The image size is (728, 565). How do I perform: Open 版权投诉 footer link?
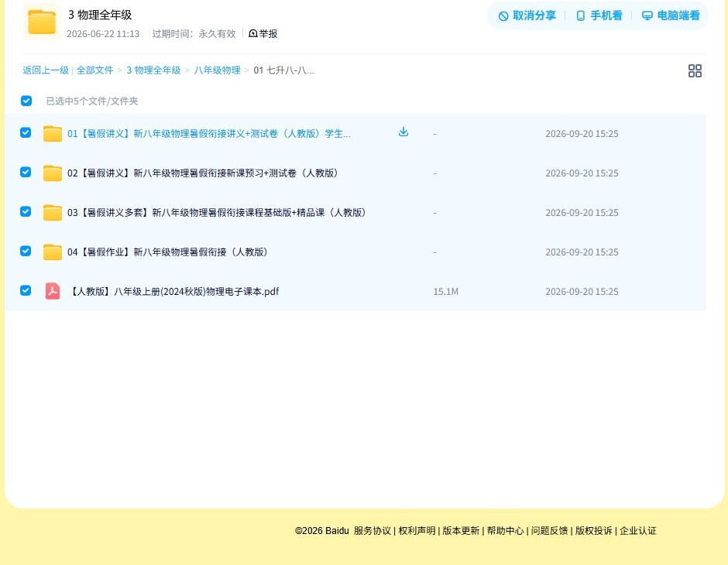coord(593,531)
